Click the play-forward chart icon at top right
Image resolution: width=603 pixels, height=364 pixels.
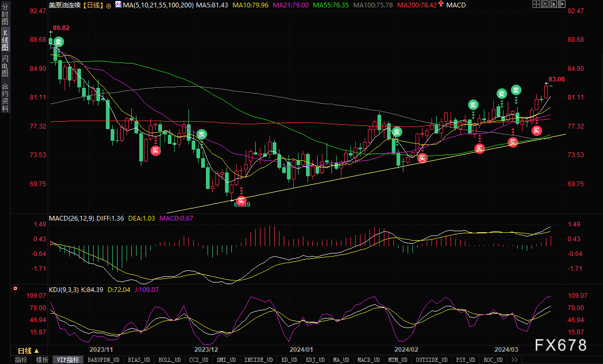pyautogui.click(x=553, y=5)
